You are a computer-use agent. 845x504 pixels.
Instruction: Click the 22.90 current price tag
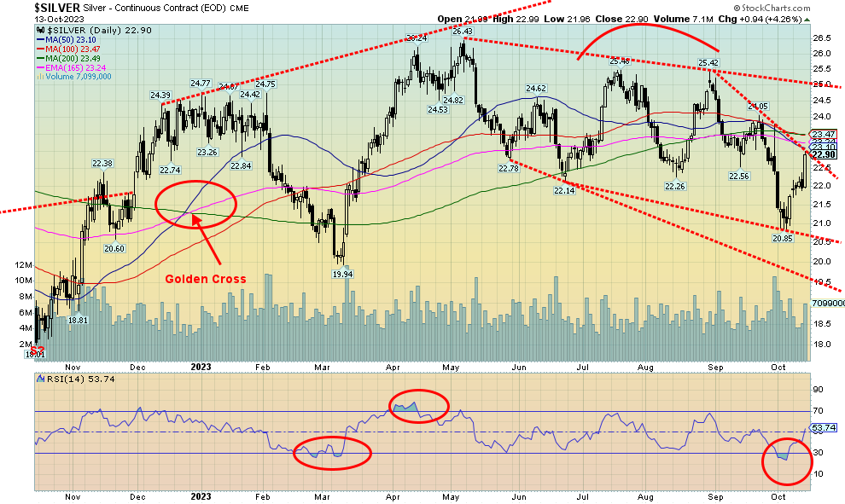pos(821,155)
